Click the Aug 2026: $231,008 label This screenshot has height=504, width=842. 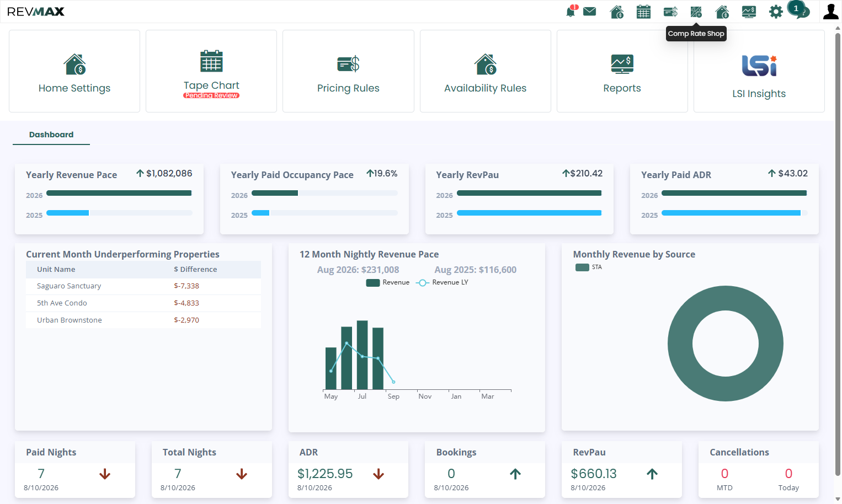[x=358, y=270]
